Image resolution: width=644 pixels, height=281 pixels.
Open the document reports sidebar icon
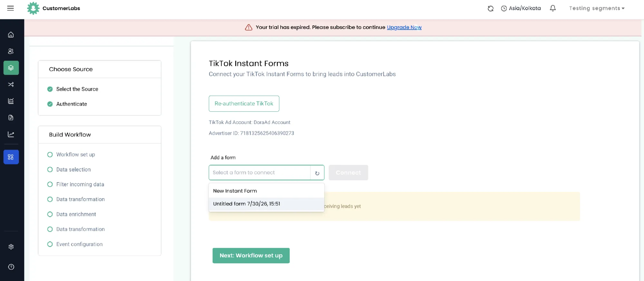tap(11, 118)
